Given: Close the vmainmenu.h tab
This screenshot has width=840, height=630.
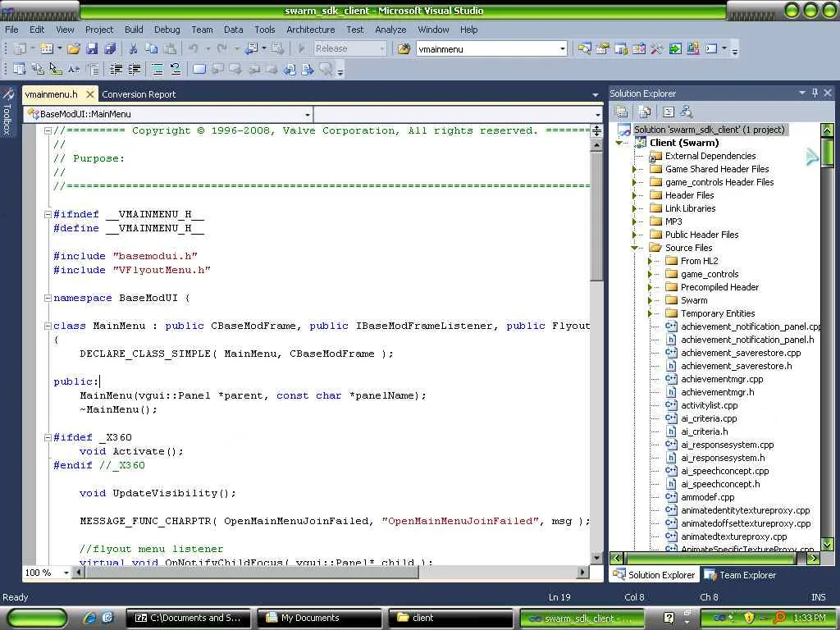Looking at the screenshot, I should tap(90, 94).
